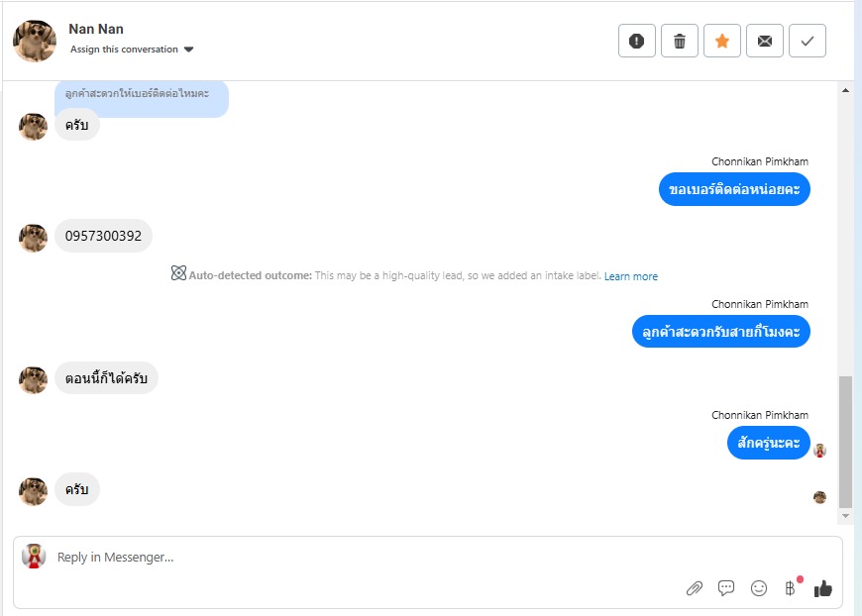
Task: Send a thumbs-up like
Action: pos(822,588)
